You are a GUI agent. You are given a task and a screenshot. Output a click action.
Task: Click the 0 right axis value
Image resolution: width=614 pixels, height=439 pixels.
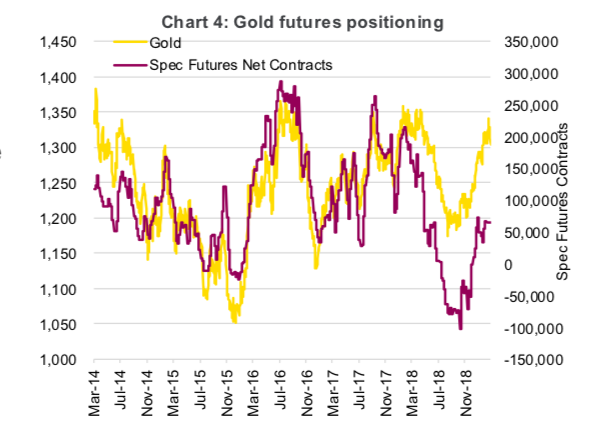pos(508,265)
